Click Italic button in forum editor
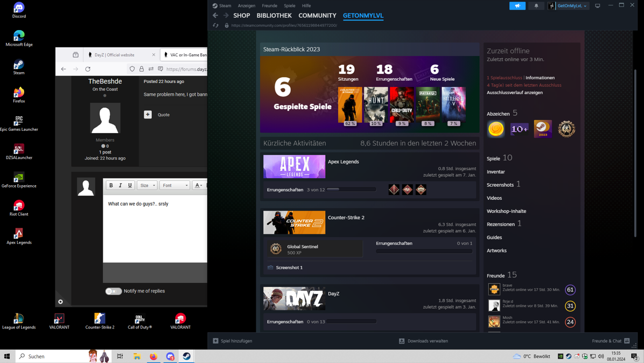 (120, 186)
